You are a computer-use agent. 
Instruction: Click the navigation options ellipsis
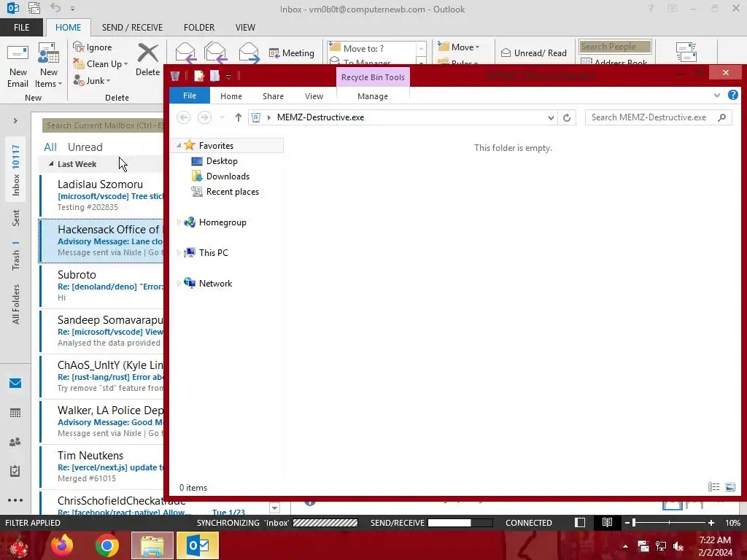click(15, 500)
